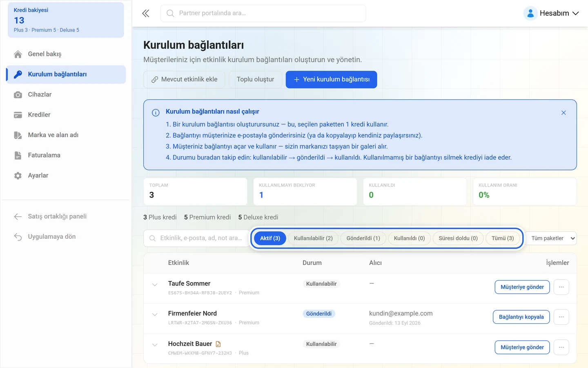Click the Cihazlar camera icon

pyautogui.click(x=18, y=95)
